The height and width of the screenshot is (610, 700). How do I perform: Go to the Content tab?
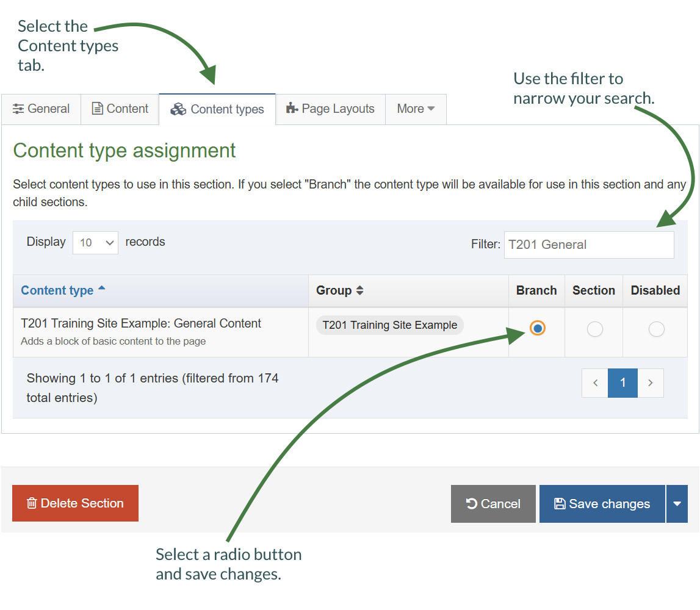120,109
